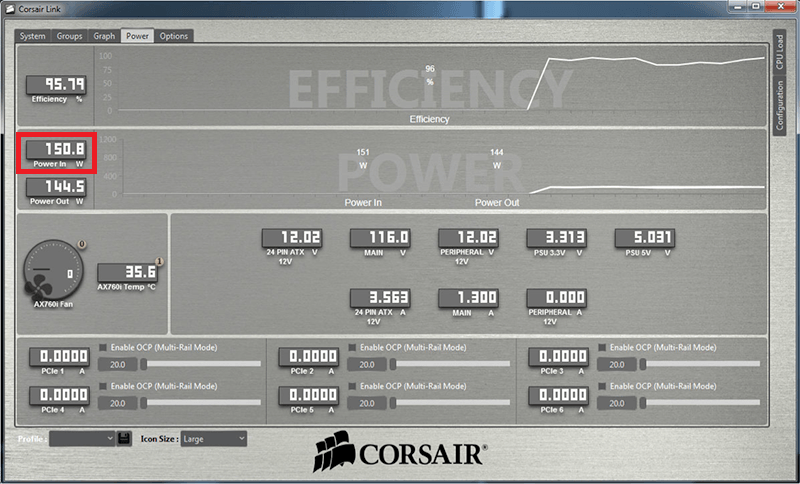Click the PCIe 4 OCP value field 20.0
This screenshot has width=800, height=484.
118,403
